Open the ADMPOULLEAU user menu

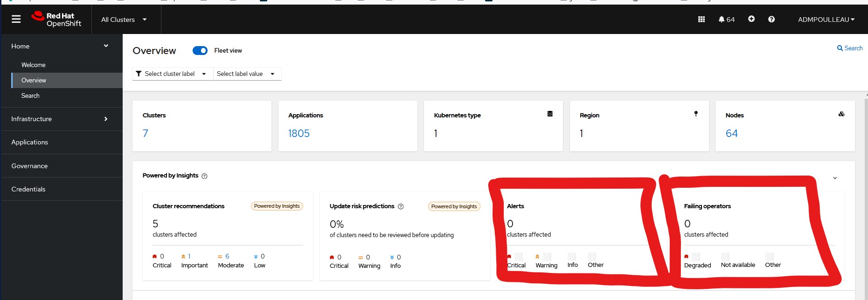coord(826,20)
